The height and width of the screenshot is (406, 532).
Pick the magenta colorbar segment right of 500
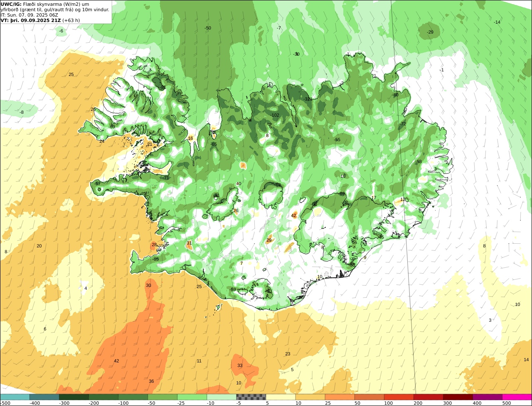tap(517, 397)
